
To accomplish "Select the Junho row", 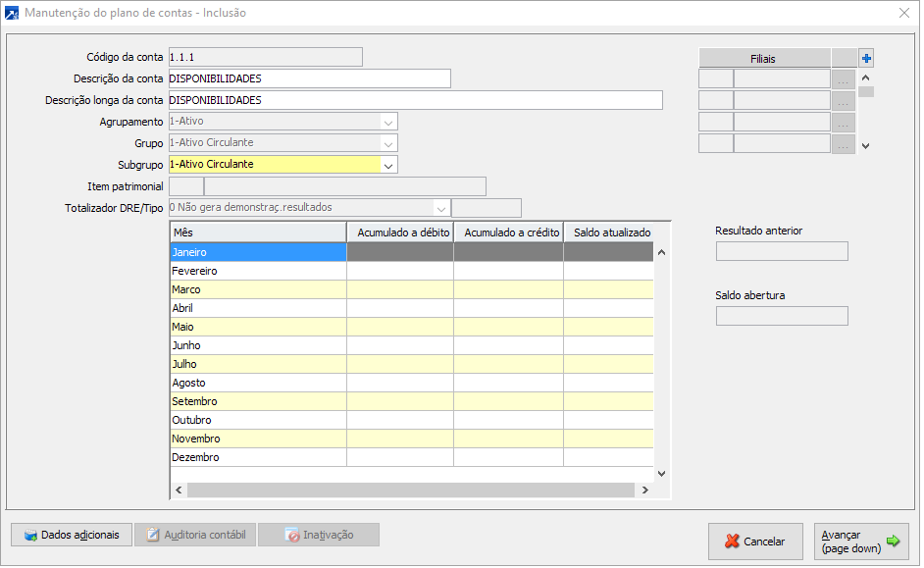I will pos(412,345).
